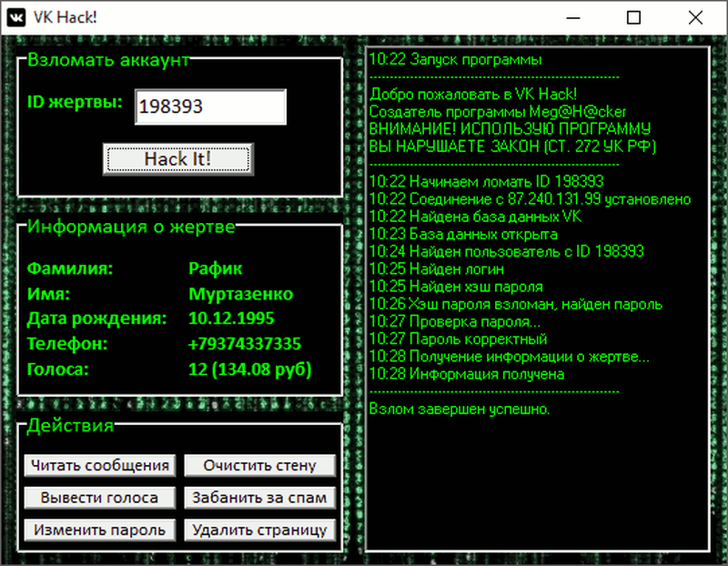Click the 'Удалить страницу' button
728x566 pixels.
260,530
